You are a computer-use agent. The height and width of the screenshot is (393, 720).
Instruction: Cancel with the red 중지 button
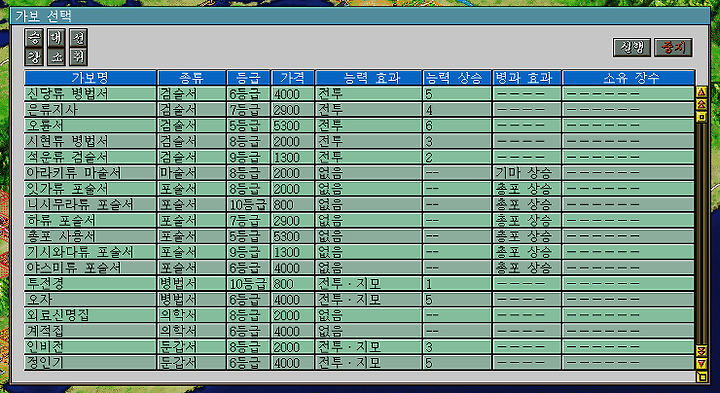pos(673,47)
